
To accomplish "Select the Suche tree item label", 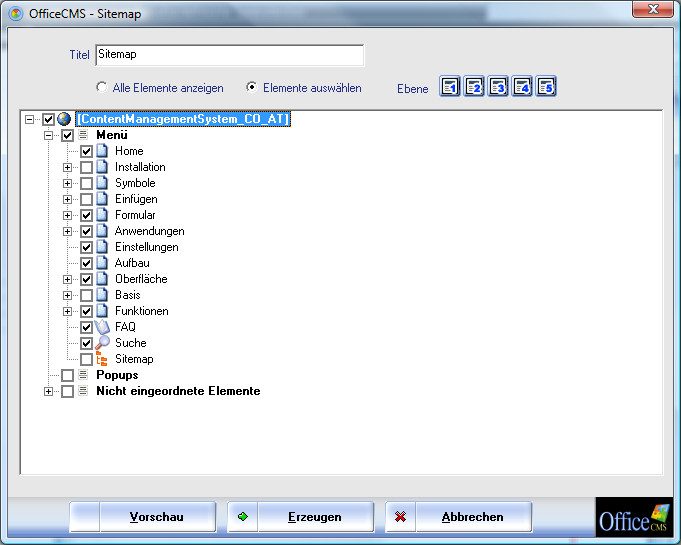I will [x=131, y=343].
